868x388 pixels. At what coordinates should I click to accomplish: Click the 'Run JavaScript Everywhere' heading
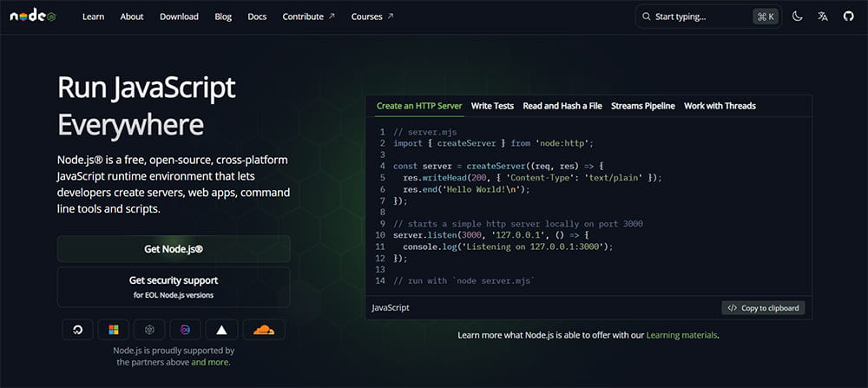pyautogui.click(x=147, y=106)
